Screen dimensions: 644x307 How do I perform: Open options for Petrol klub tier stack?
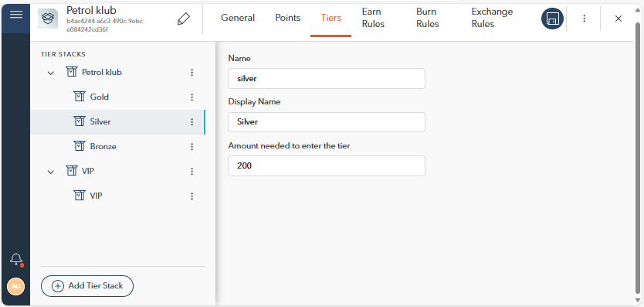pyautogui.click(x=192, y=73)
